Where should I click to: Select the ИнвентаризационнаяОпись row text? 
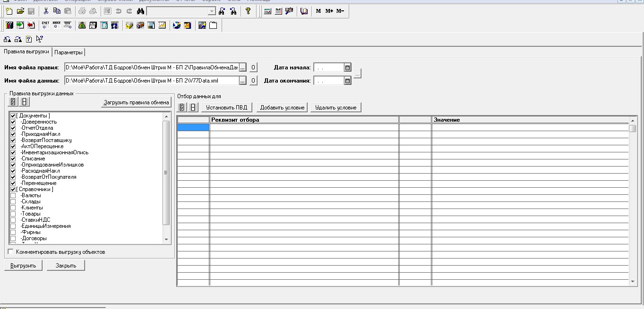pyautogui.click(x=54, y=152)
